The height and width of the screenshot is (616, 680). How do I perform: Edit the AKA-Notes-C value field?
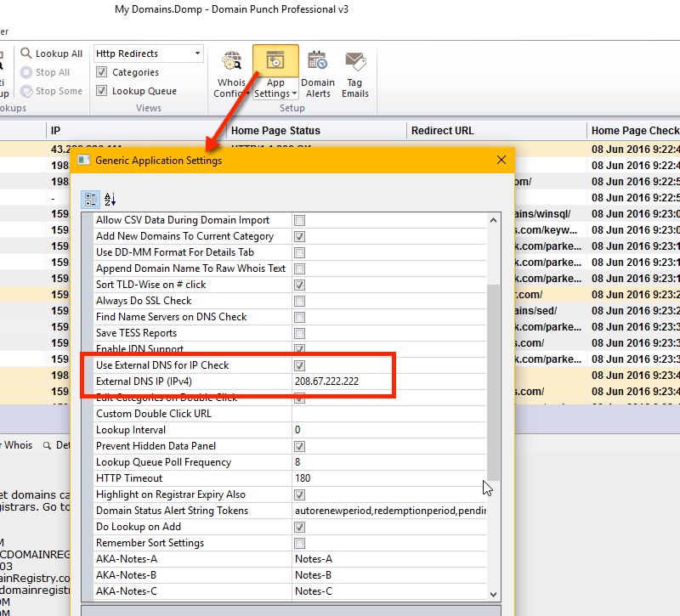[389, 591]
